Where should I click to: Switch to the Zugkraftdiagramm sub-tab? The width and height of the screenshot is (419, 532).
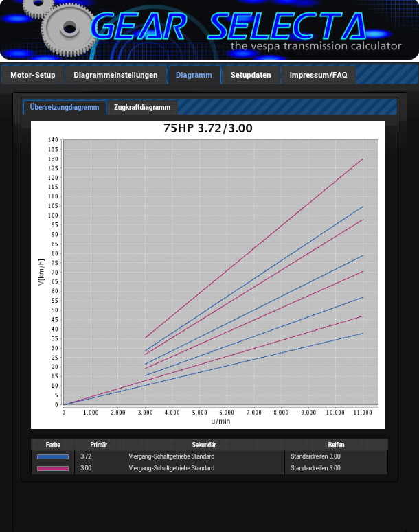tap(142, 108)
